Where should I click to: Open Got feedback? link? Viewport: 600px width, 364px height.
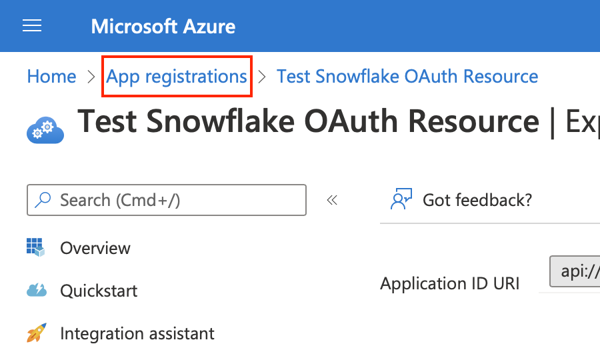pyautogui.click(x=477, y=200)
